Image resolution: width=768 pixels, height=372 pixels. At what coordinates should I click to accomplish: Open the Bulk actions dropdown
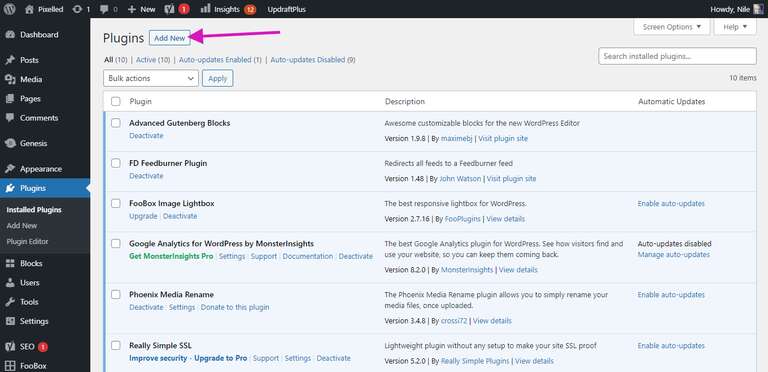(x=151, y=78)
